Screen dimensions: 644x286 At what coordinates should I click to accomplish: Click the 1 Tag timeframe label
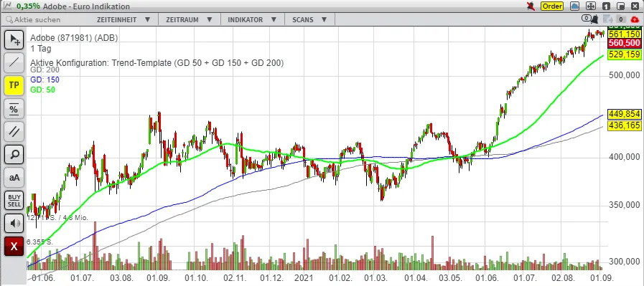pos(41,49)
